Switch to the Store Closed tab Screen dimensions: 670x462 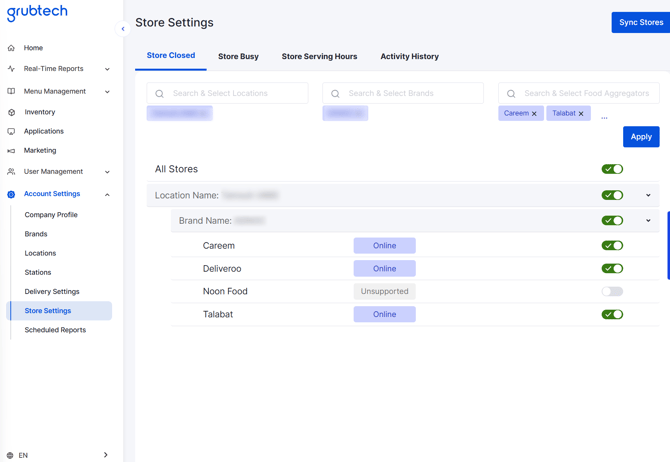tap(171, 56)
